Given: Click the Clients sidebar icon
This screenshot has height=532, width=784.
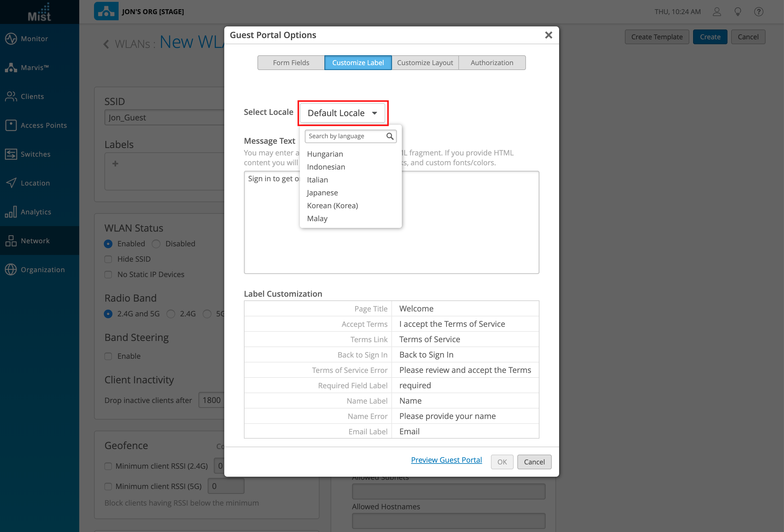Looking at the screenshot, I should click(11, 96).
